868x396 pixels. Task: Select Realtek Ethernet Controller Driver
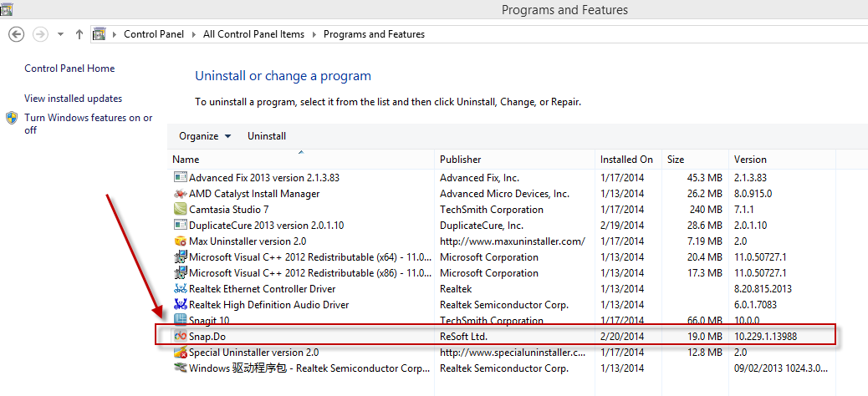pyautogui.click(x=263, y=289)
